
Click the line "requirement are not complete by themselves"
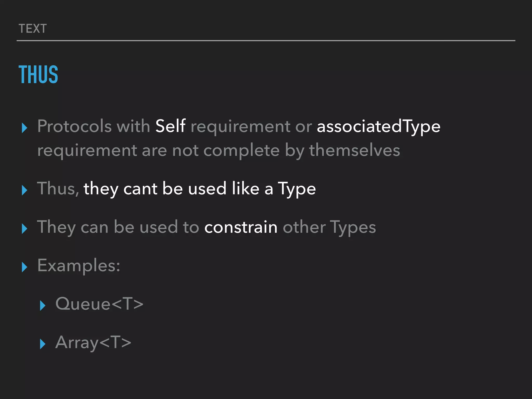[218, 151]
